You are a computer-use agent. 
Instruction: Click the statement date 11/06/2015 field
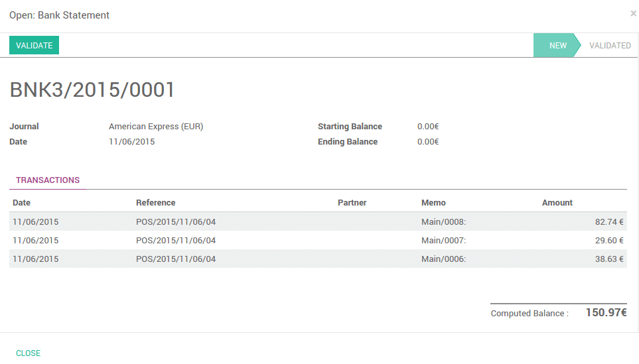click(131, 142)
